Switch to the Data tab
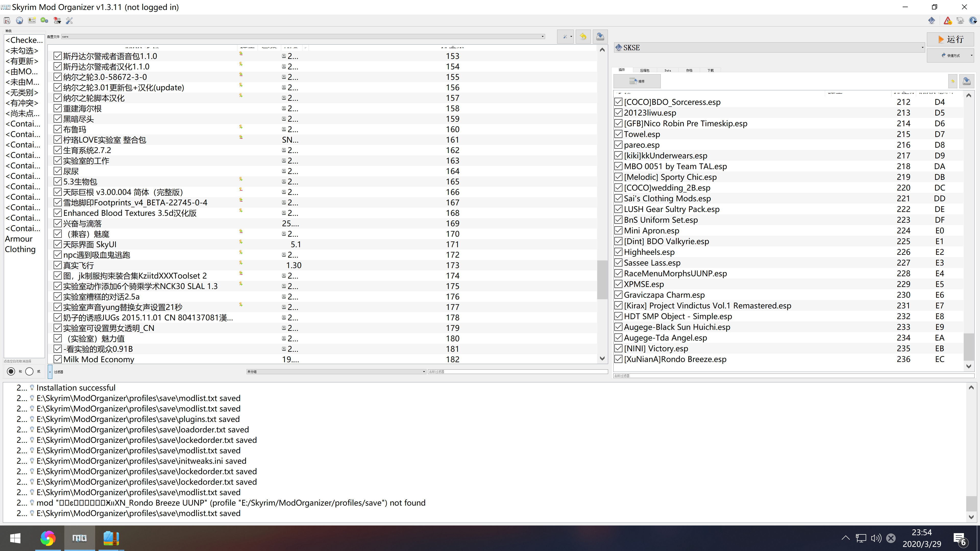 coord(668,70)
